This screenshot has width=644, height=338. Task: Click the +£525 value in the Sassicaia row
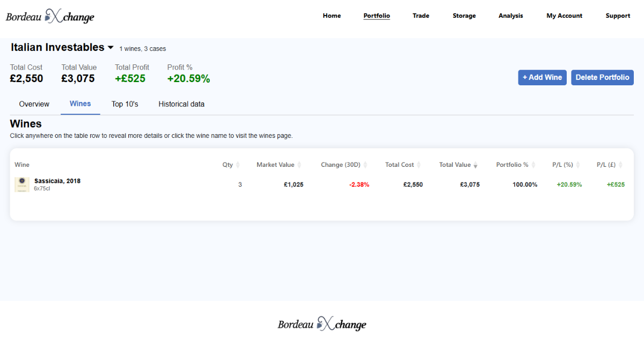[616, 185]
